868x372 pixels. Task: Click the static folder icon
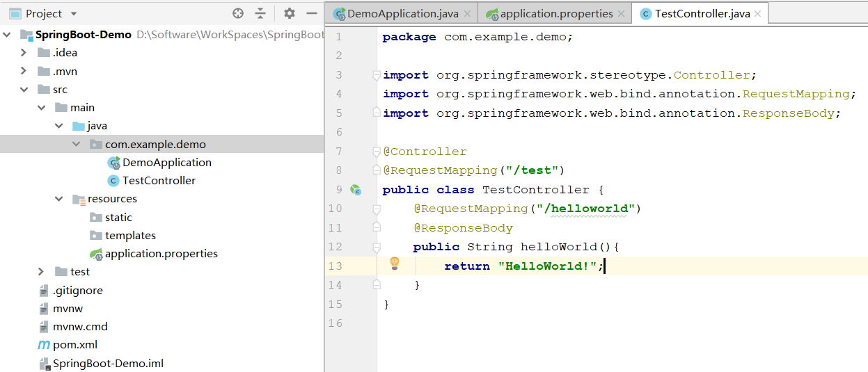96,217
